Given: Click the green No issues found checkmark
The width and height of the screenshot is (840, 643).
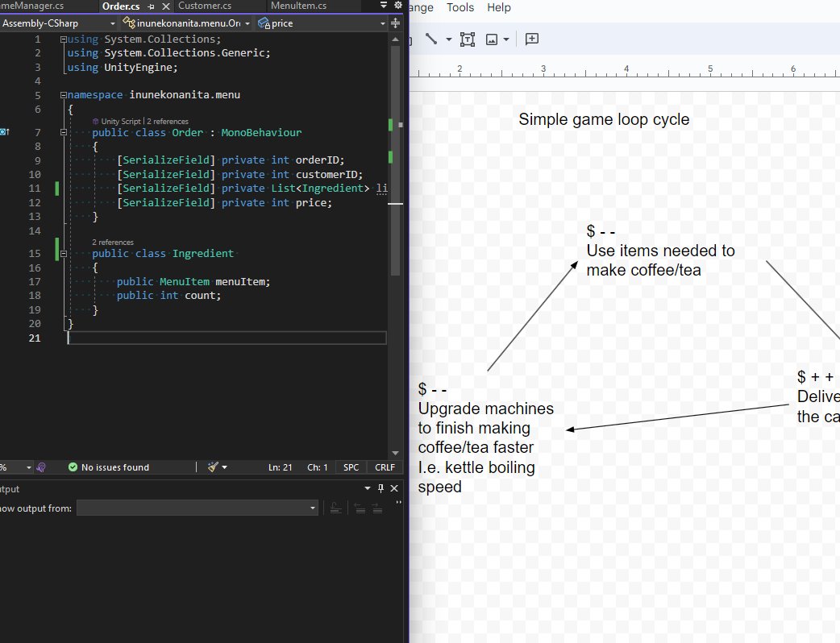Looking at the screenshot, I should coord(73,467).
